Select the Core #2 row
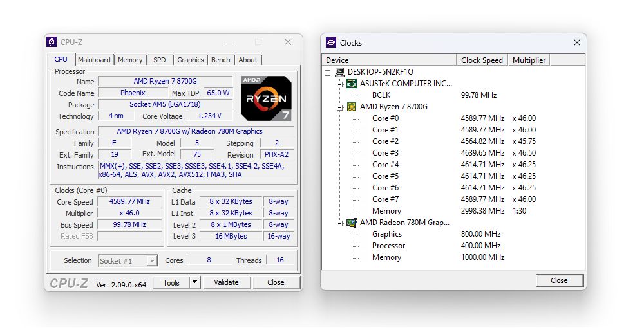This screenshot has height=328, width=644. click(453, 141)
